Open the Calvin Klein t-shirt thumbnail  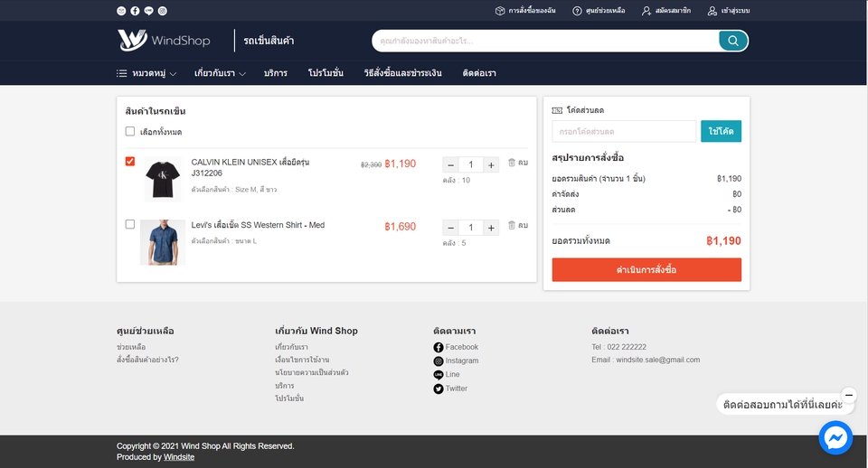pyautogui.click(x=163, y=179)
